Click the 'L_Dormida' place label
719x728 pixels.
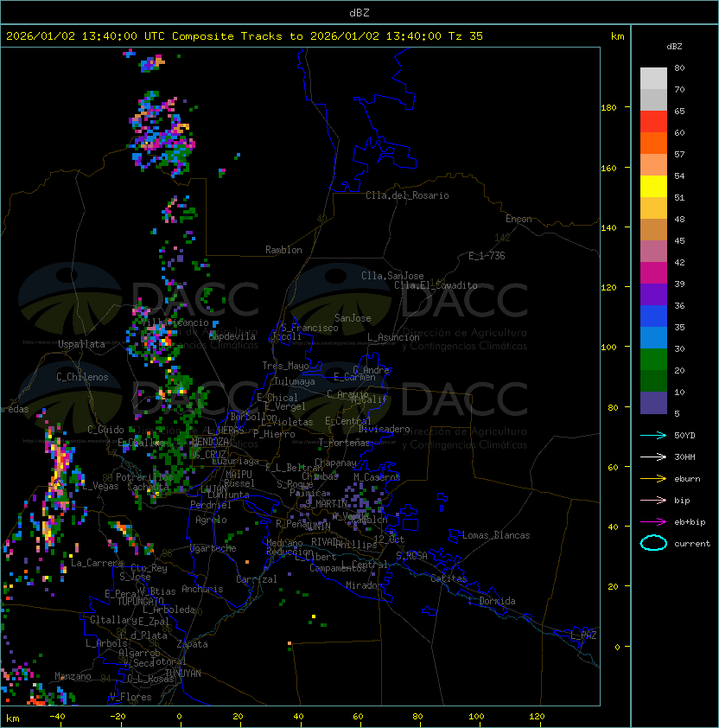point(492,601)
